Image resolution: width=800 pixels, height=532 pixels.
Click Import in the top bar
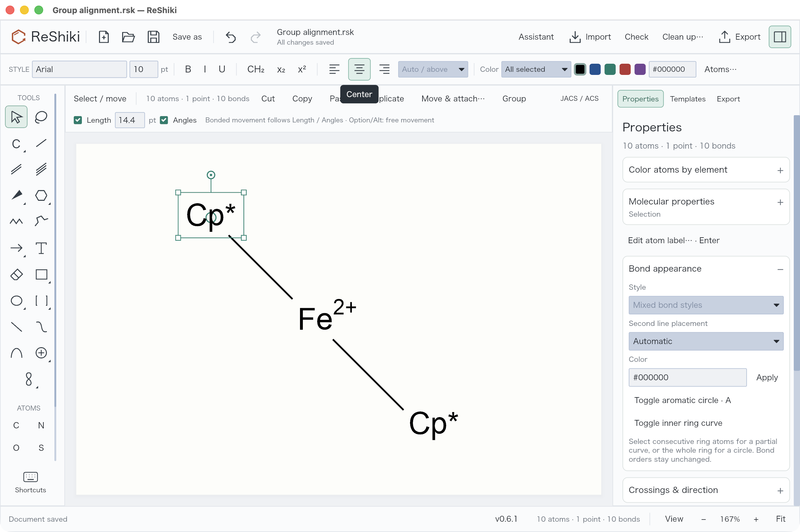pyautogui.click(x=590, y=37)
